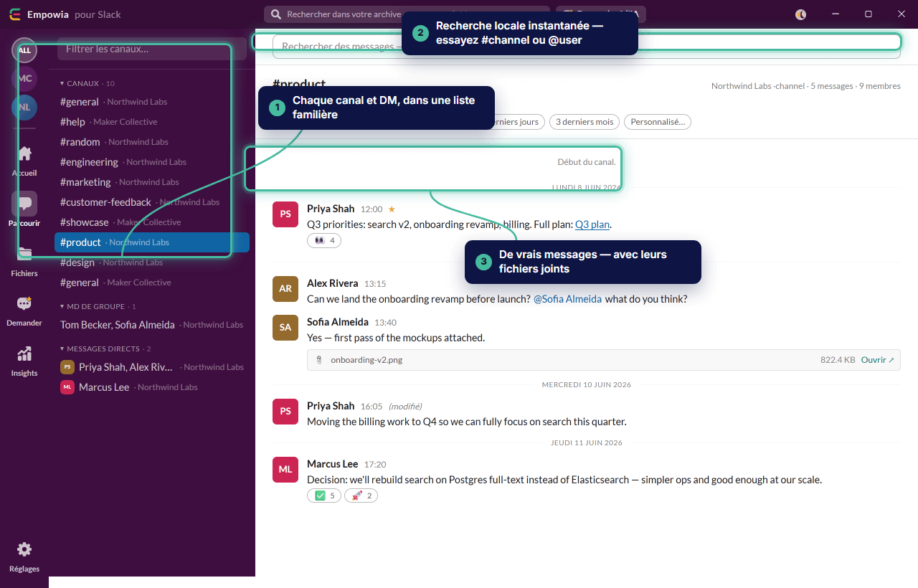Image resolution: width=918 pixels, height=588 pixels.
Task: Click the @Sofia Almeida mention
Action: [x=567, y=299]
